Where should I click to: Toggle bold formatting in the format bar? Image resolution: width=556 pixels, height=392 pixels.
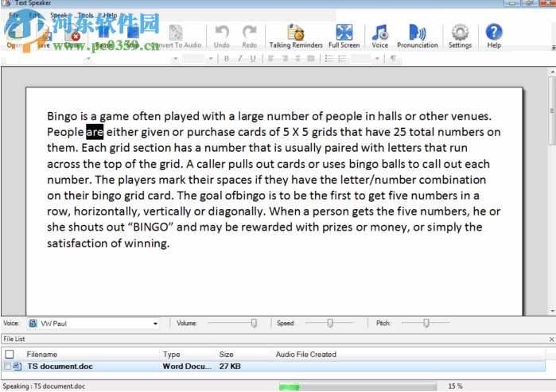(227, 58)
